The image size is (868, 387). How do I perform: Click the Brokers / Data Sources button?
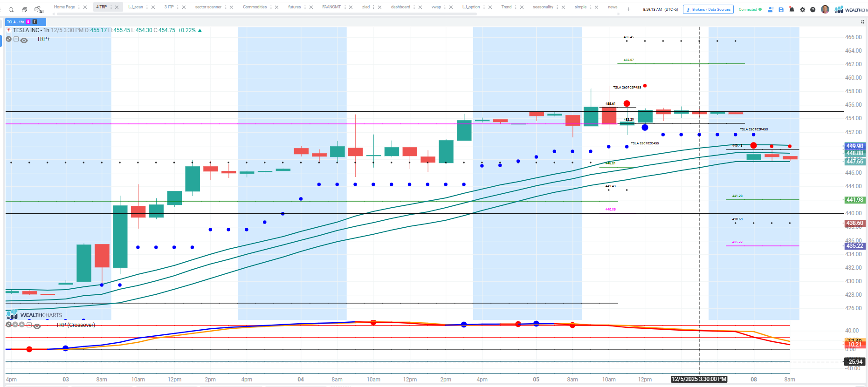click(708, 9)
